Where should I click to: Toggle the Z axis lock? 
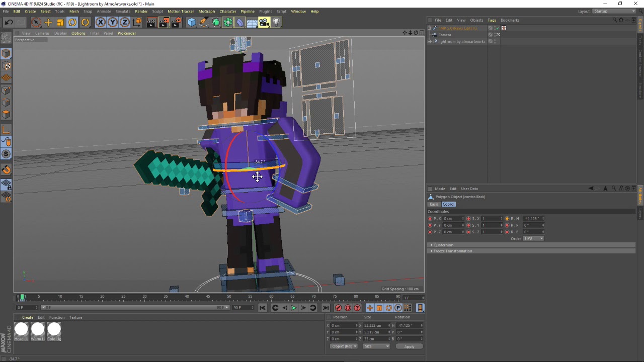(124, 22)
